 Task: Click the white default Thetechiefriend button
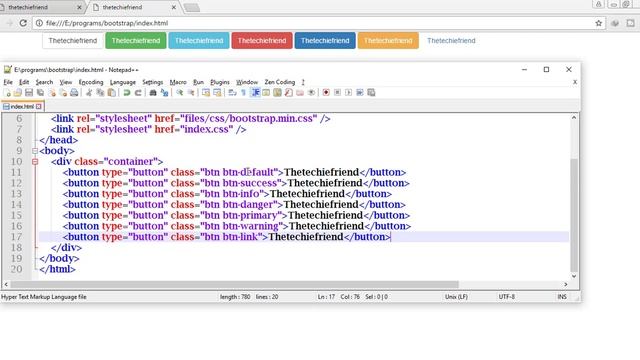click(73, 41)
